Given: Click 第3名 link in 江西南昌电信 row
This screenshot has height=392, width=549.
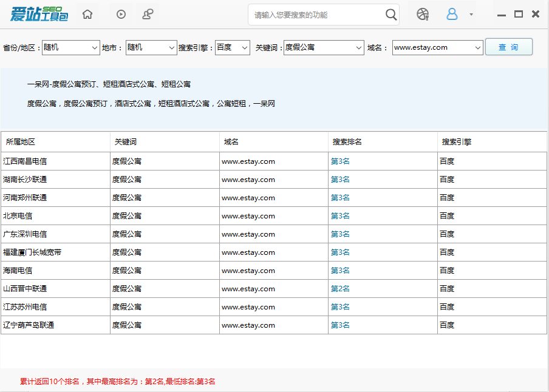Looking at the screenshot, I should [x=340, y=161].
